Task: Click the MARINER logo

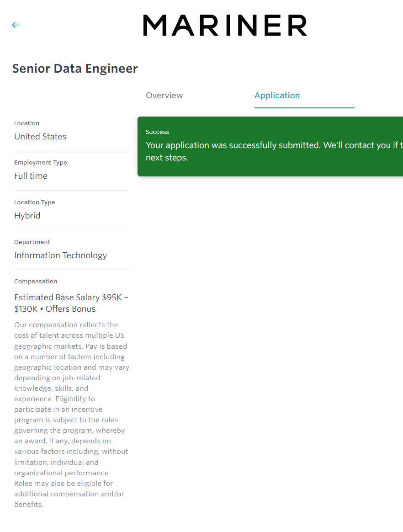Action: coord(225,25)
